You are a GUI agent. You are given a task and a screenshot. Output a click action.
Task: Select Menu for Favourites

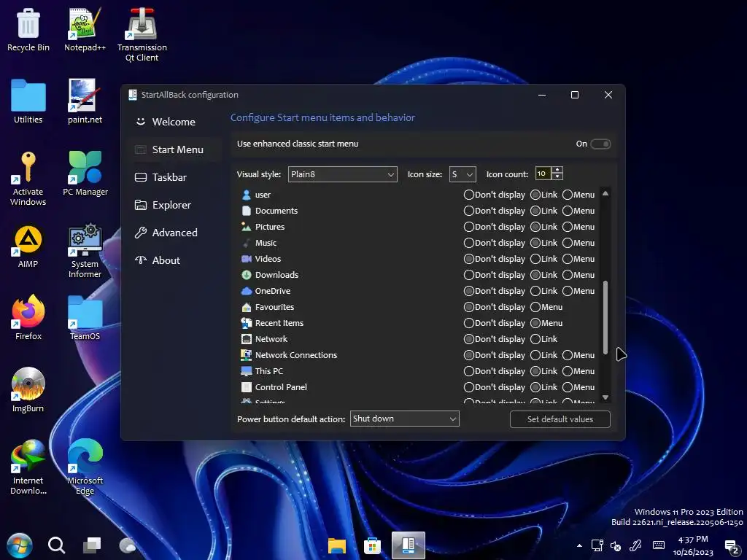point(546,307)
